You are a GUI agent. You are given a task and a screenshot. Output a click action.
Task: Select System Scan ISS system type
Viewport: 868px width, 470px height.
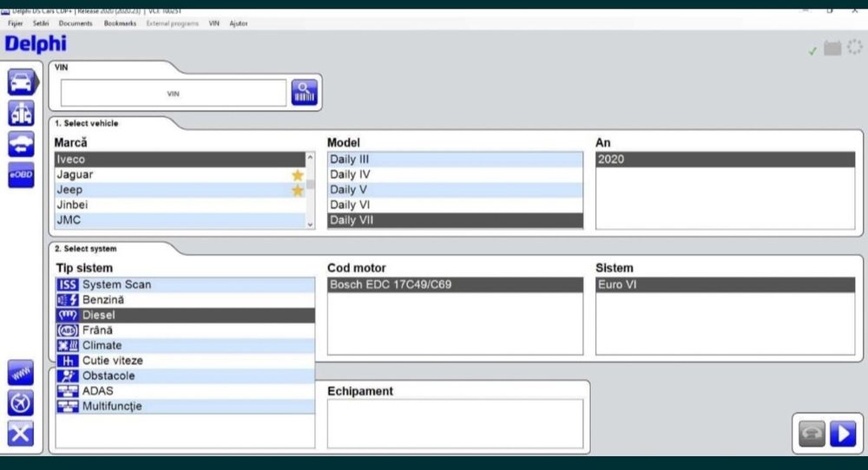pyautogui.click(x=185, y=284)
